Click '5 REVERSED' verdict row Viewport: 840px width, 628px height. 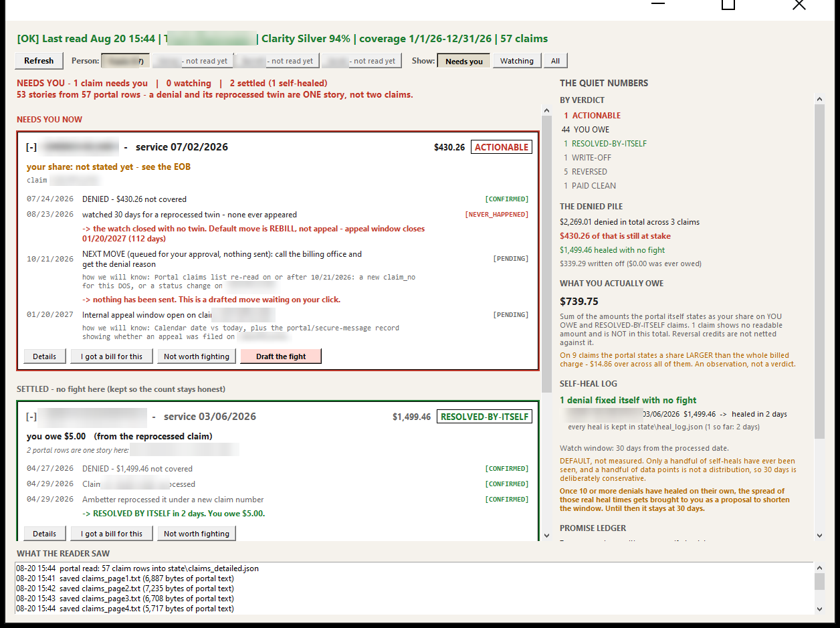coord(586,172)
